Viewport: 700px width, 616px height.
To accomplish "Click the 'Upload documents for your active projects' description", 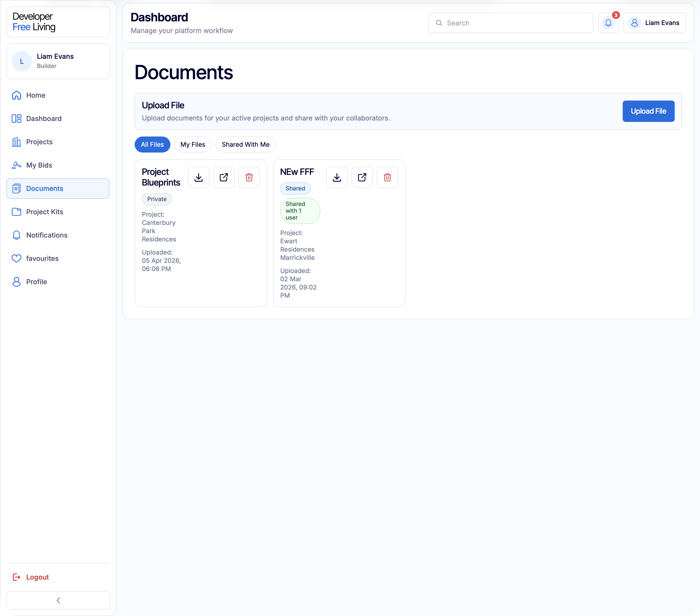I will click(266, 118).
